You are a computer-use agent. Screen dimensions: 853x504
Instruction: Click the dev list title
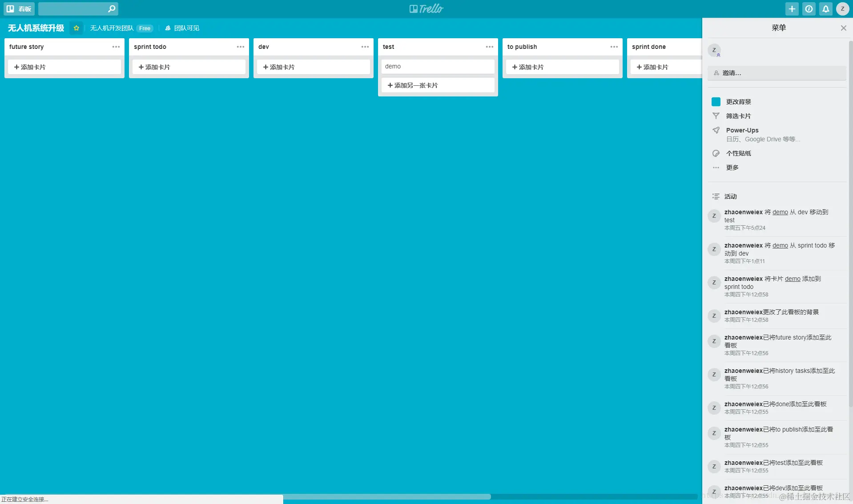(264, 47)
